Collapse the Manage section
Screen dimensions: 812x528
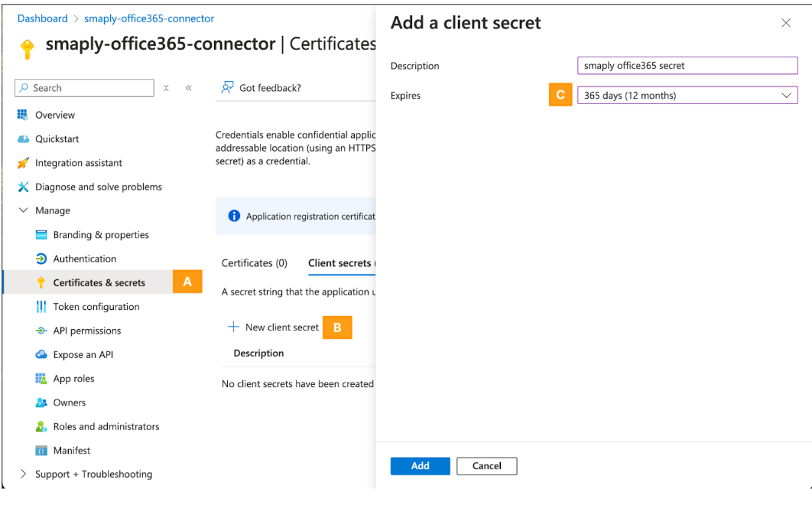(x=23, y=210)
